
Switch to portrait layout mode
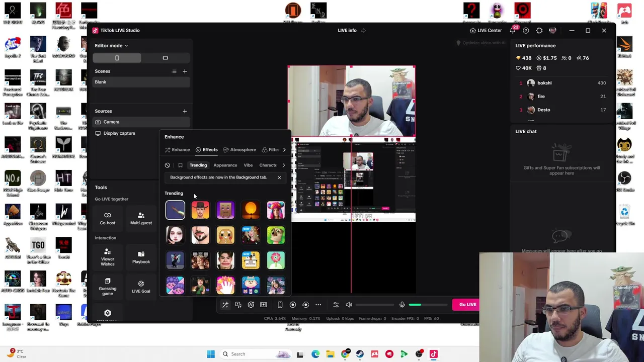click(x=117, y=58)
